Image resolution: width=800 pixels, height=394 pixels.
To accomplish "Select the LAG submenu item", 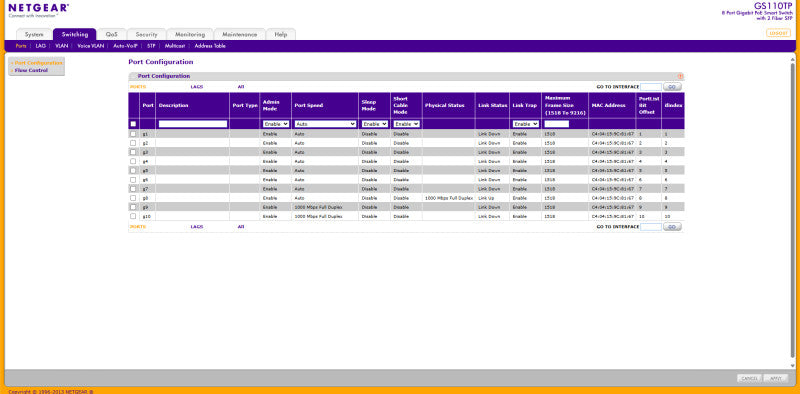I will (41, 46).
